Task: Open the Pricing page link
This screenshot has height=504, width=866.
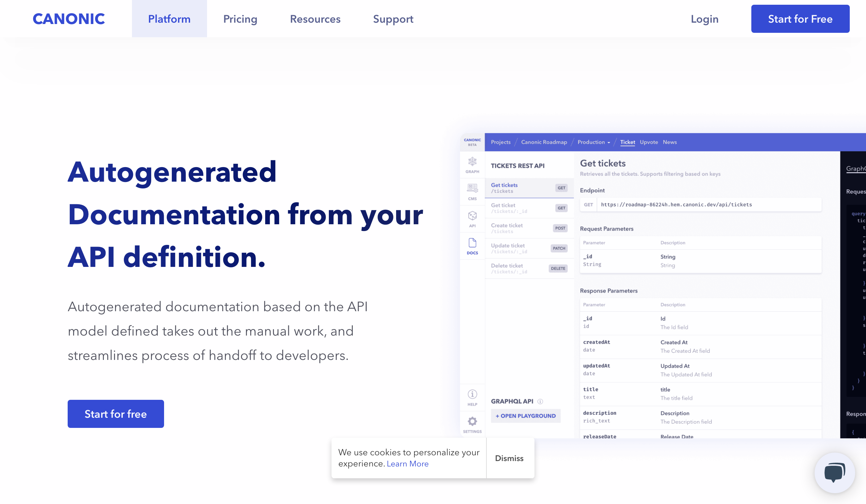Action: pyautogui.click(x=240, y=19)
